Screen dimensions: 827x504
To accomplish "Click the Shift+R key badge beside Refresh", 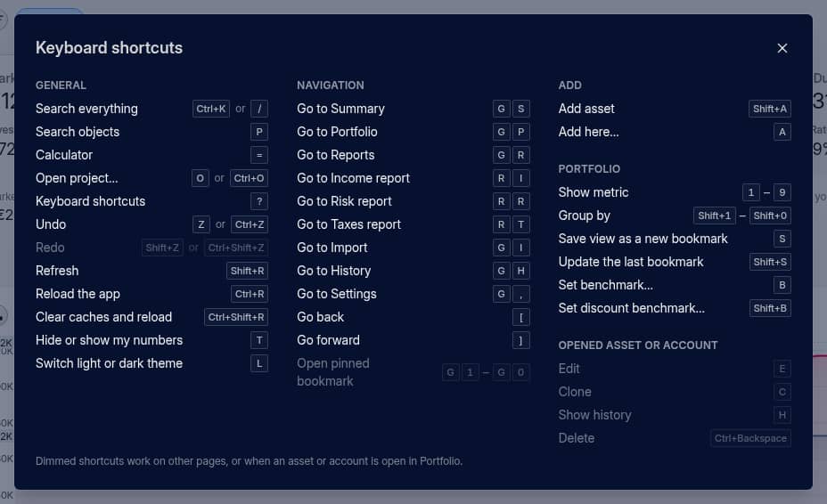I will click(x=247, y=271).
